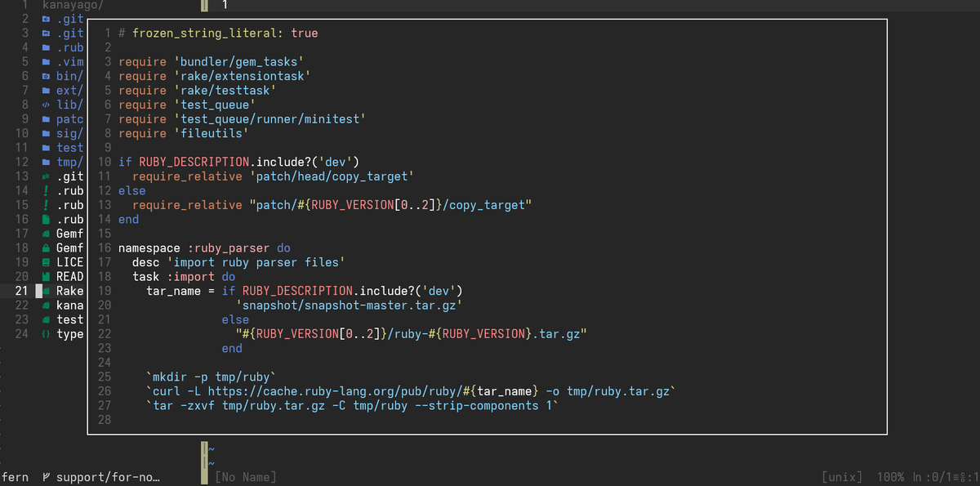Click the ext/ folder icon
980x486 pixels.
(x=47, y=91)
